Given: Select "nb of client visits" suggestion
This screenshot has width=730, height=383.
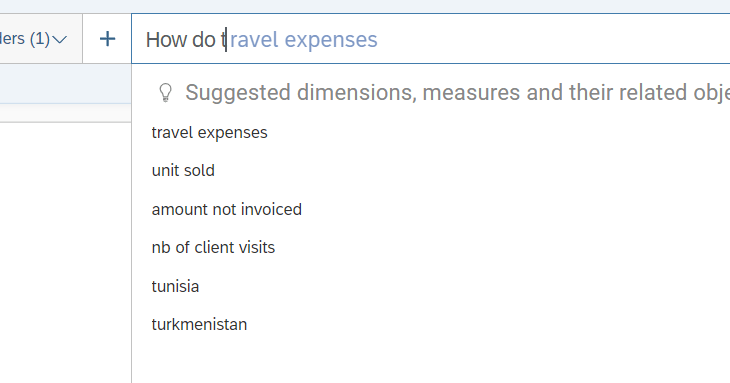Looking at the screenshot, I should tap(213, 248).
